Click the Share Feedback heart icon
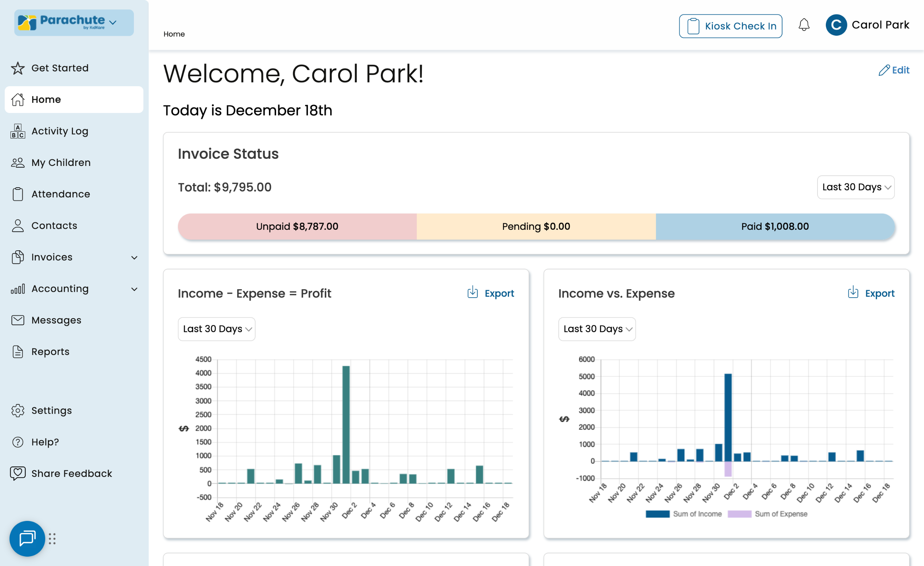The width and height of the screenshot is (924, 566). click(18, 473)
